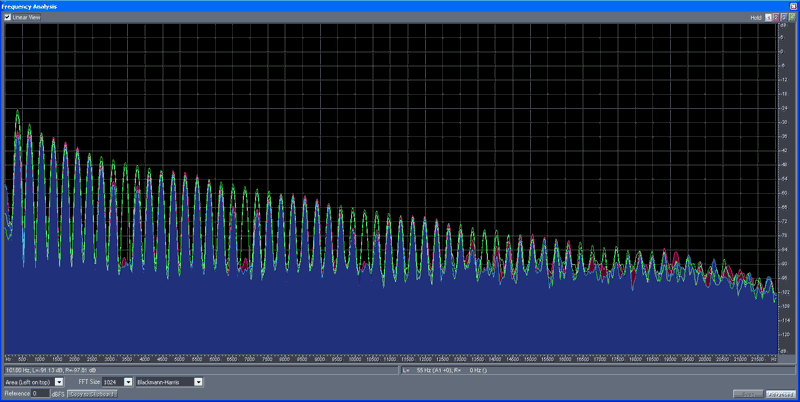Click the Scan button
The height and width of the screenshot is (402, 800).
coord(747,394)
